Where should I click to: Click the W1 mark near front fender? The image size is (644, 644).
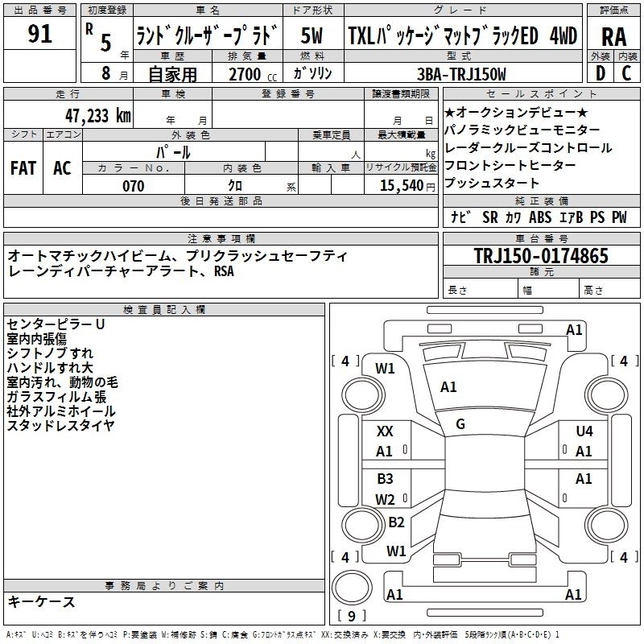pyautogui.click(x=385, y=369)
